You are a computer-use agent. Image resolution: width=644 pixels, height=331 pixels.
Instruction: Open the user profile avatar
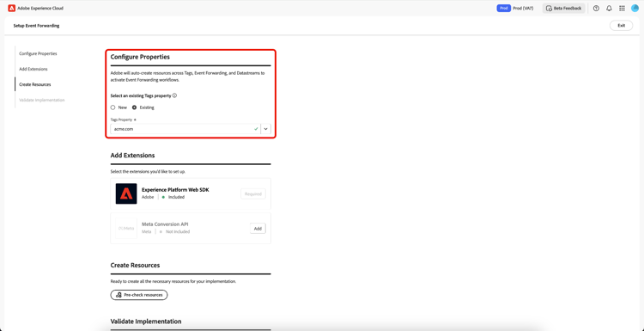click(x=635, y=9)
